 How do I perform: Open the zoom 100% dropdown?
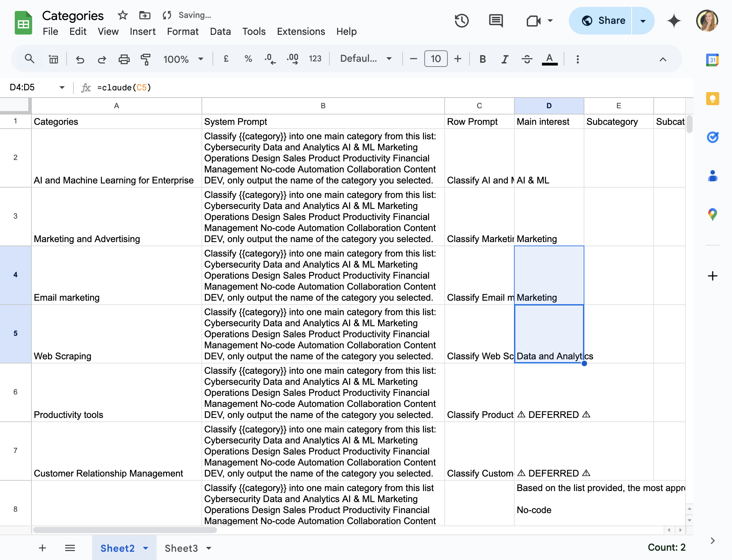click(183, 59)
